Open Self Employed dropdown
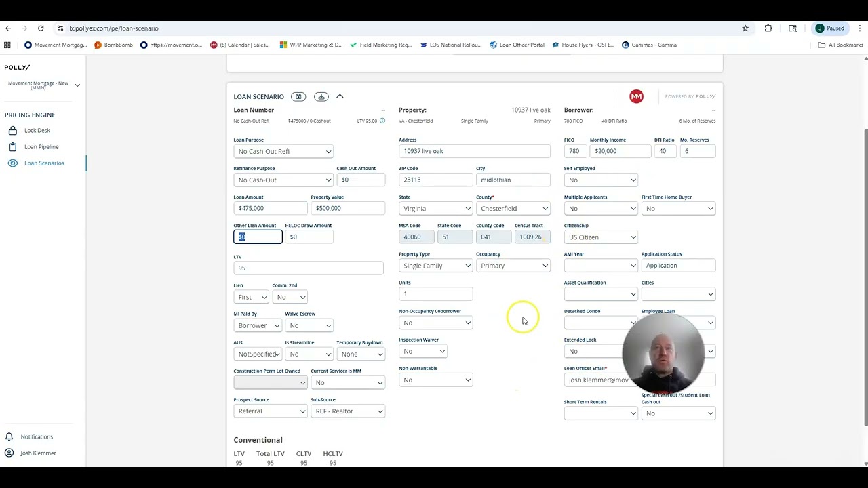The width and height of the screenshot is (868, 488). [601, 180]
